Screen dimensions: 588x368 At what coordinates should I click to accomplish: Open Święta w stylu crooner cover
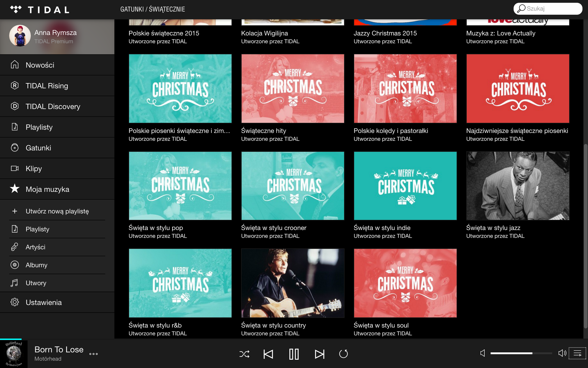pos(293,186)
